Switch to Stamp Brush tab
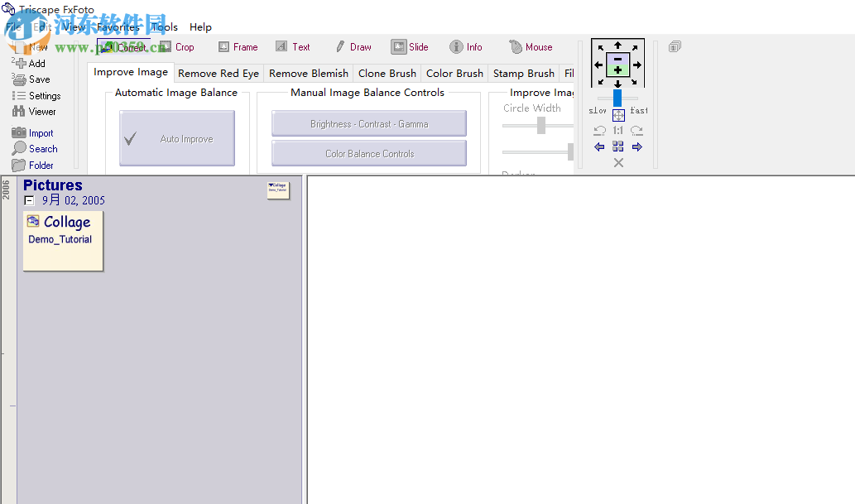This screenshot has width=855, height=504. pyautogui.click(x=523, y=73)
